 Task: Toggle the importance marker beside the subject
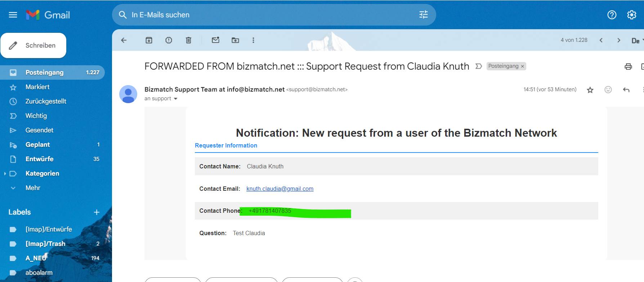click(x=479, y=66)
